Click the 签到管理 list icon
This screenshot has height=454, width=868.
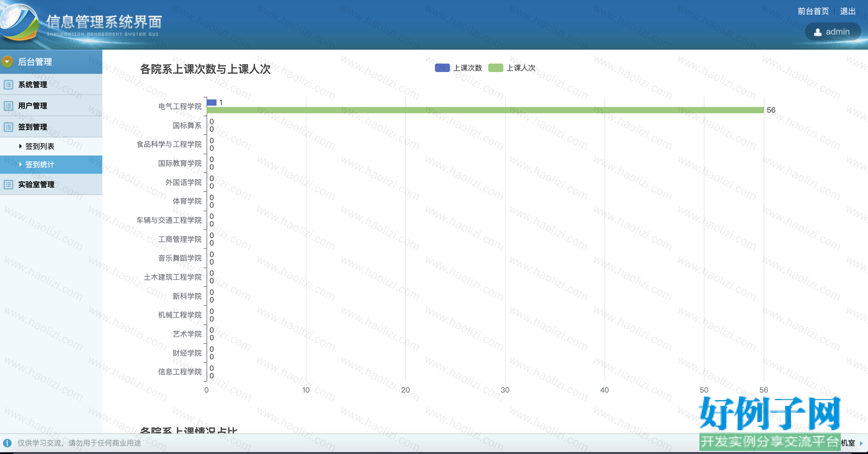click(8, 127)
